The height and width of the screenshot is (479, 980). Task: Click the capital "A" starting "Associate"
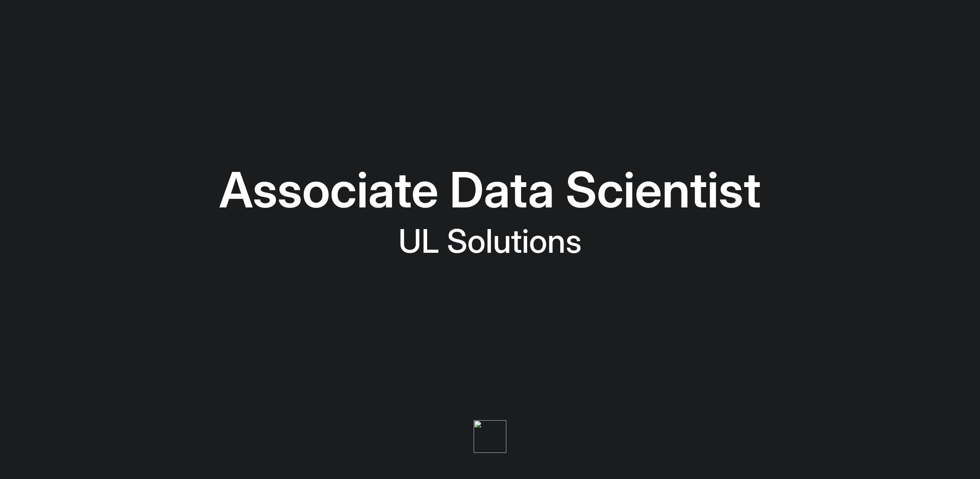click(x=236, y=190)
